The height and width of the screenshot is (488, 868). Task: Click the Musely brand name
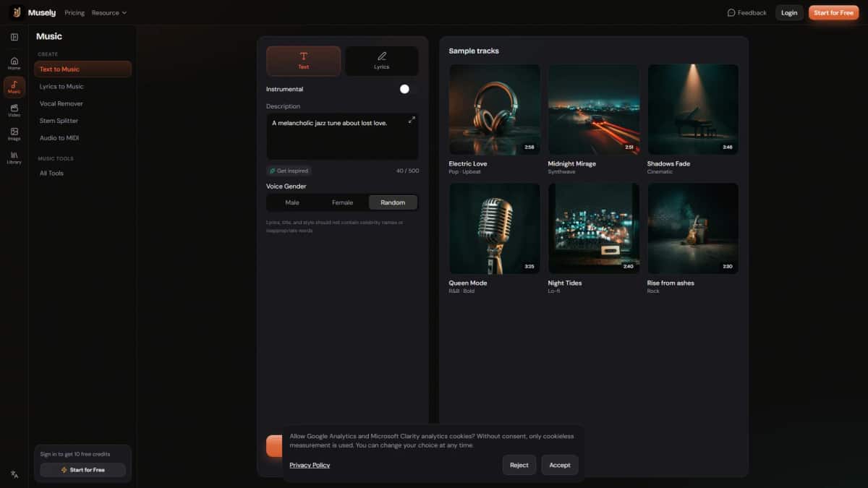click(x=42, y=12)
